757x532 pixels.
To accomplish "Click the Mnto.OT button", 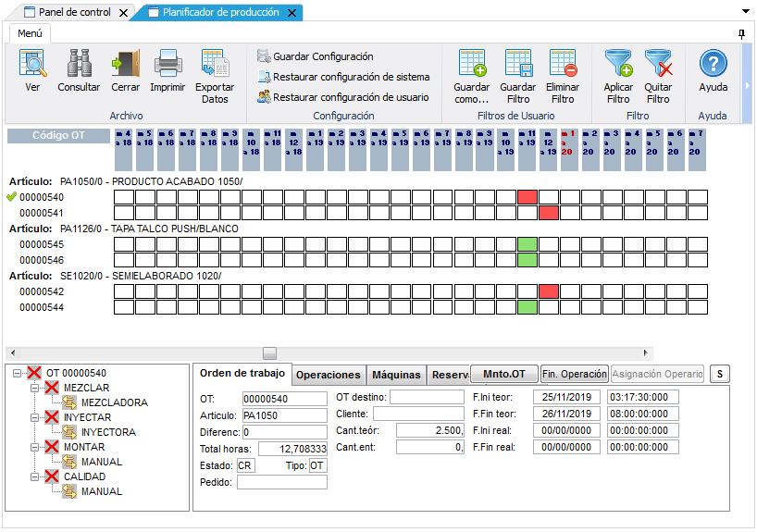I will [503, 374].
